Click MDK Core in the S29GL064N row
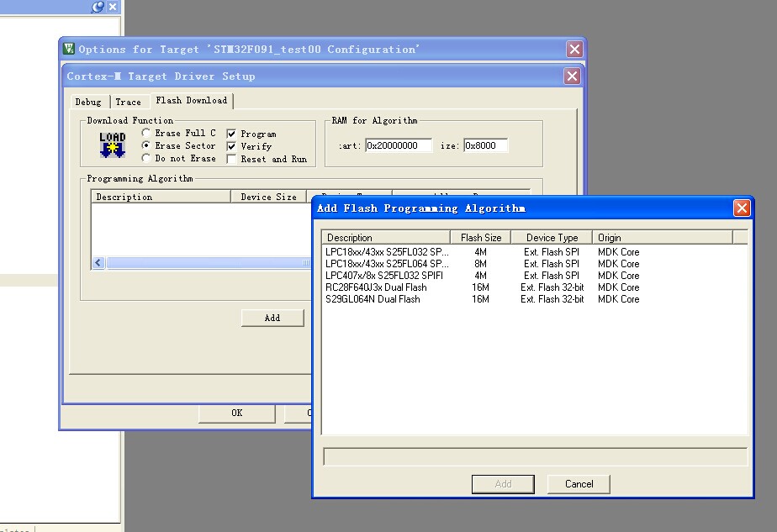777x532 pixels. pyautogui.click(x=618, y=299)
